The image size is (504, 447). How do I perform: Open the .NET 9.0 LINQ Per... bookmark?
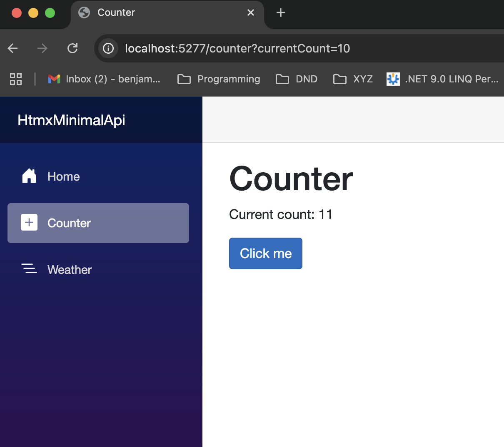coord(443,79)
